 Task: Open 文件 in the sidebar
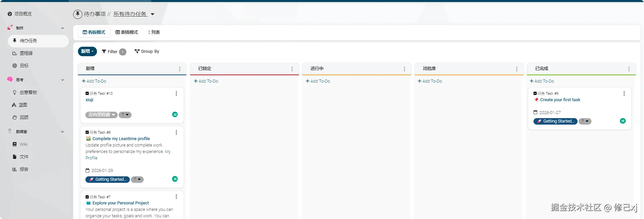pyautogui.click(x=24, y=157)
